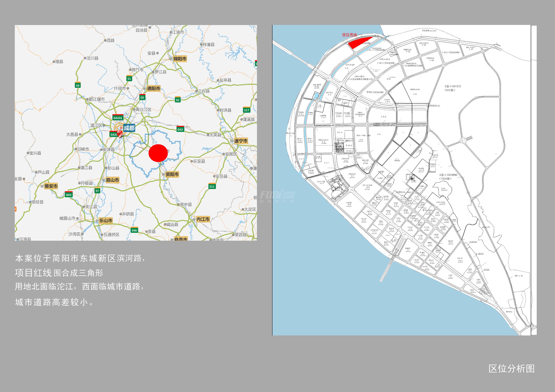Click the 茂县 county label
The image size is (555, 392).
pyautogui.click(x=111, y=40)
